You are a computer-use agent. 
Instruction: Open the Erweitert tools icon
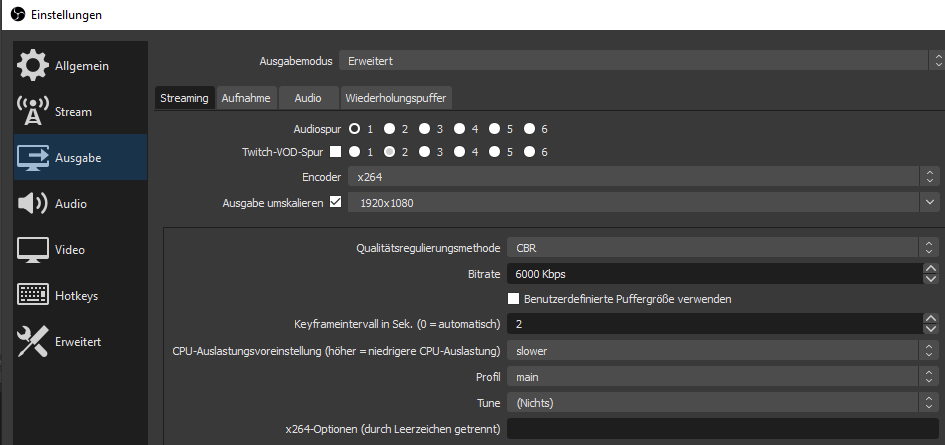coord(33,341)
